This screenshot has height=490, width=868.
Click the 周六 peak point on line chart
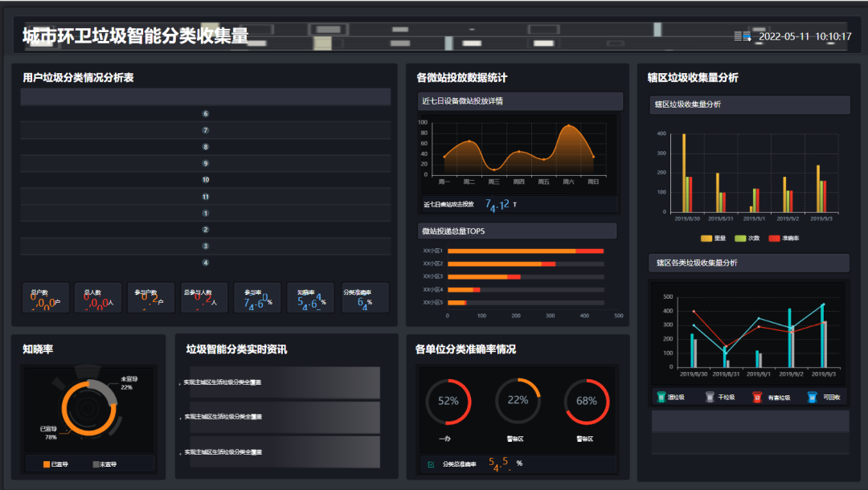click(x=568, y=126)
